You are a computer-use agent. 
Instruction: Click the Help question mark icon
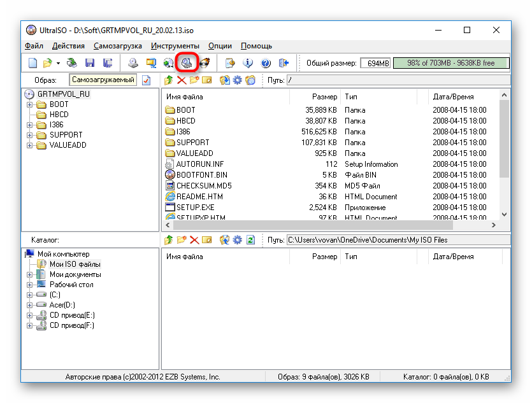266,63
